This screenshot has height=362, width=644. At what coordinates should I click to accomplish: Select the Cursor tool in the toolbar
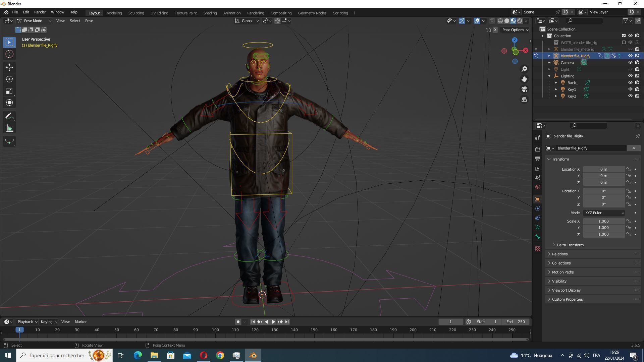pyautogui.click(x=9, y=54)
